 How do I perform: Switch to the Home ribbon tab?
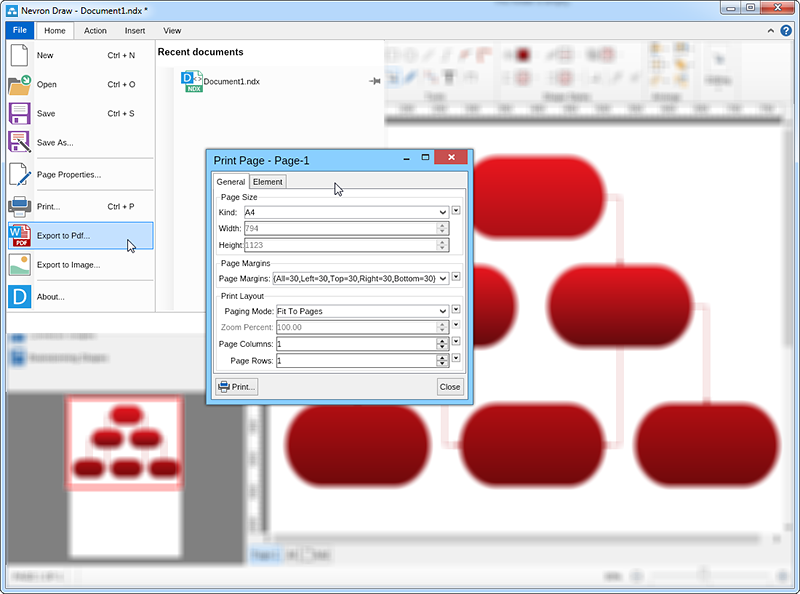click(x=55, y=31)
